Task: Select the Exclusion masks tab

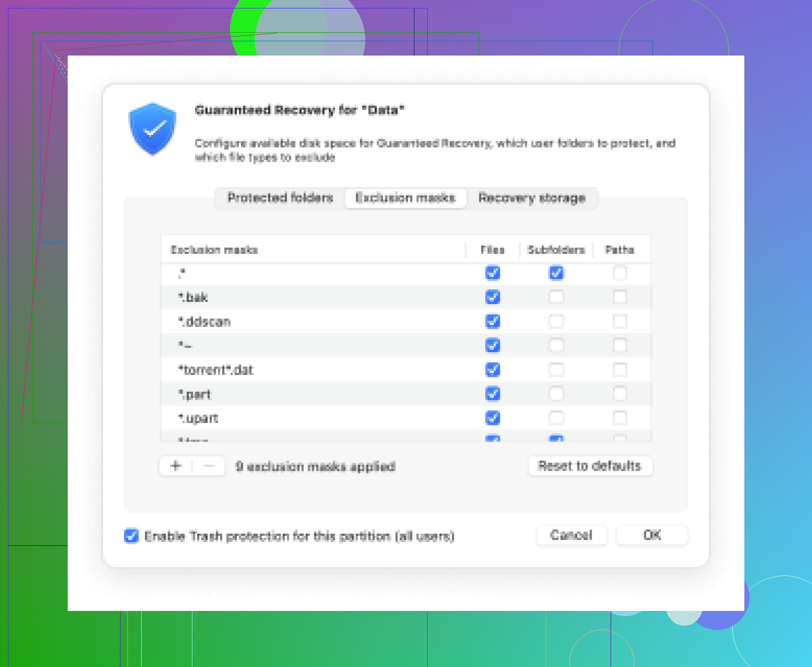Action: 405,198
